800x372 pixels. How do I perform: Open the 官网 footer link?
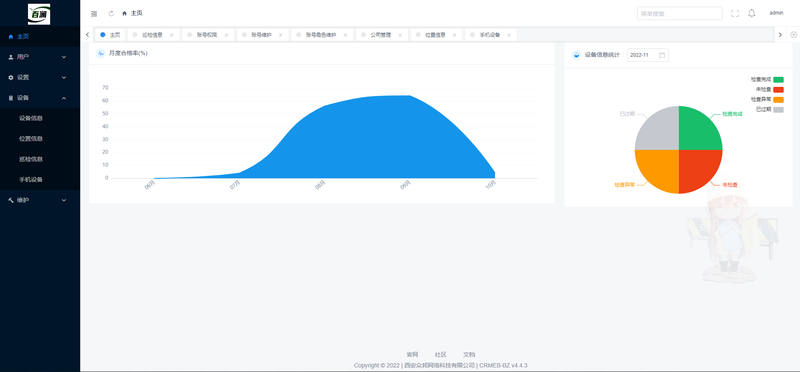coord(412,354)
